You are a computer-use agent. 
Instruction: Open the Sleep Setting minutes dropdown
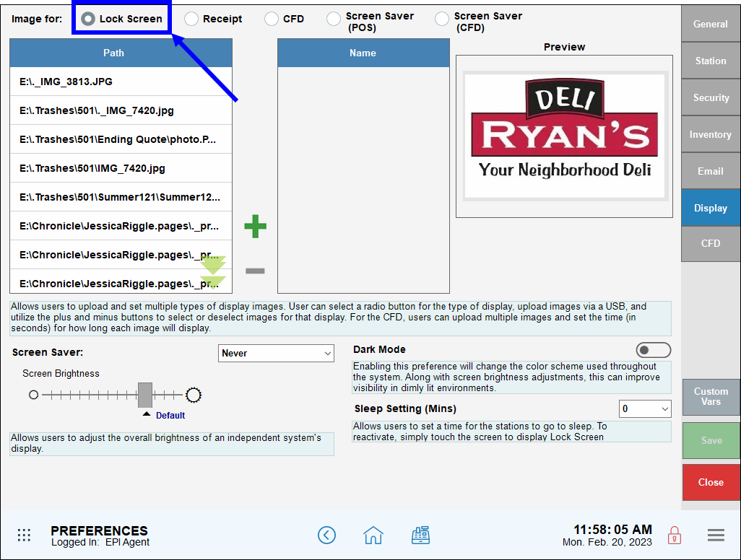tap(645, 409)
